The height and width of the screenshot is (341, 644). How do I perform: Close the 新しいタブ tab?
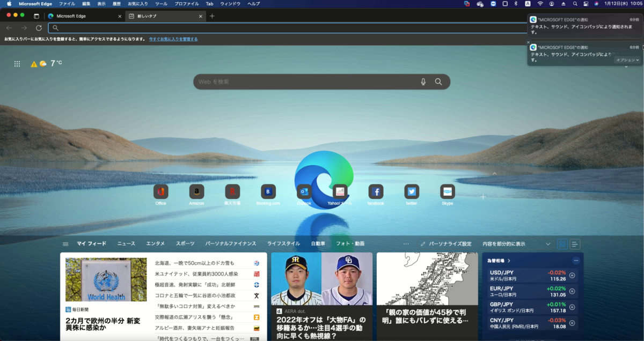click(201, 16)
